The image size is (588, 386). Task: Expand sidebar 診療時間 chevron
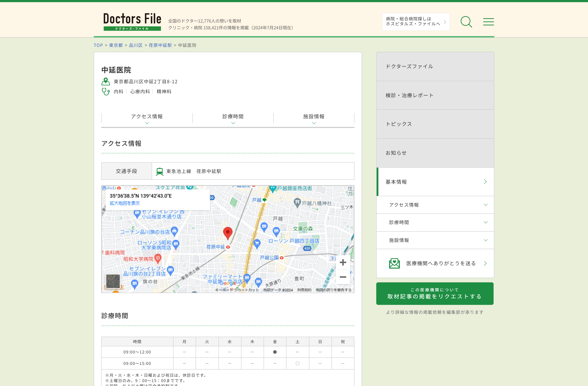(x=486, y=222)
